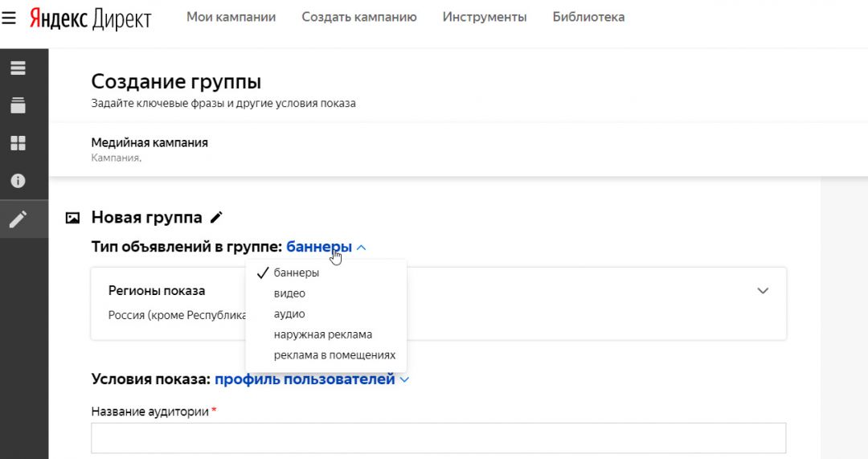Select the four-squares grid sidebar icon

click(18, 143)
